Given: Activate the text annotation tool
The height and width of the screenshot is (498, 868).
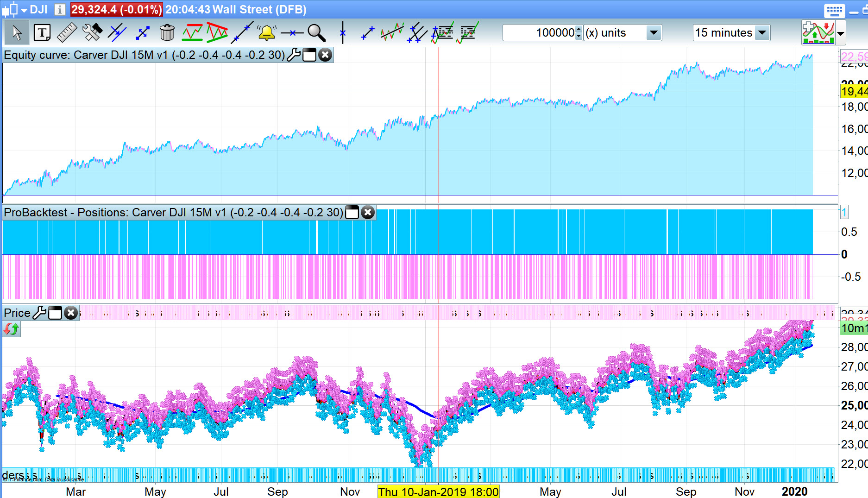Looking at the screenshot, I should tap(42, 33).
